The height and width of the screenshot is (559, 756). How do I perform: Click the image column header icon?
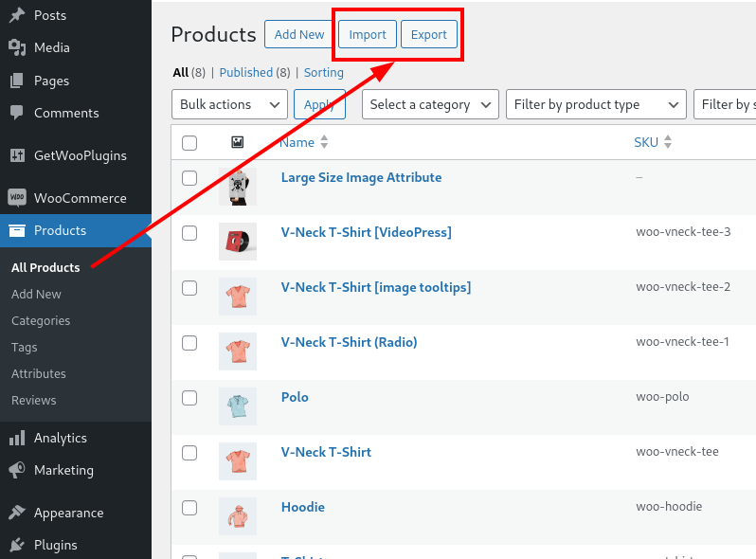[x=237, y=142]
